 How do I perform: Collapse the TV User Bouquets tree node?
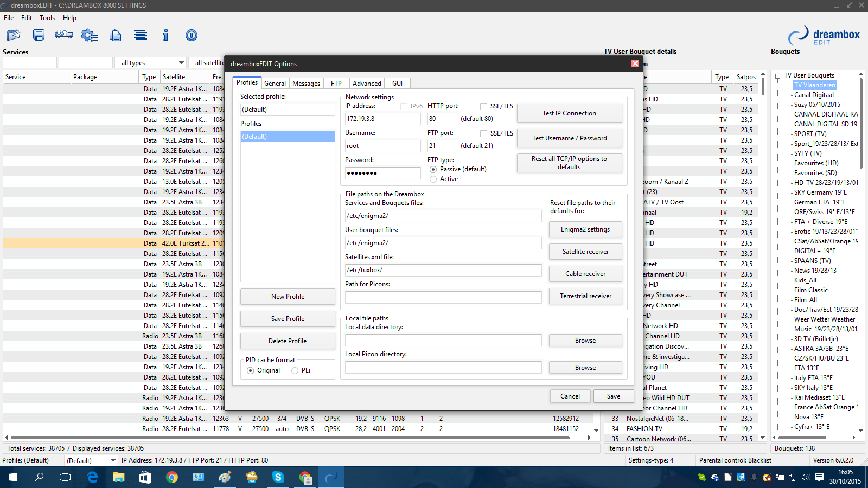777,76
